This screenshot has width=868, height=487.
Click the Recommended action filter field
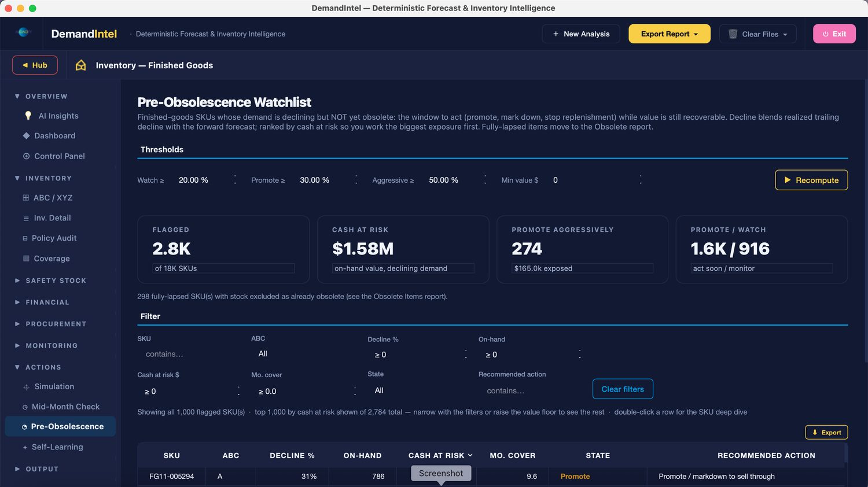[x=531, y=391]
